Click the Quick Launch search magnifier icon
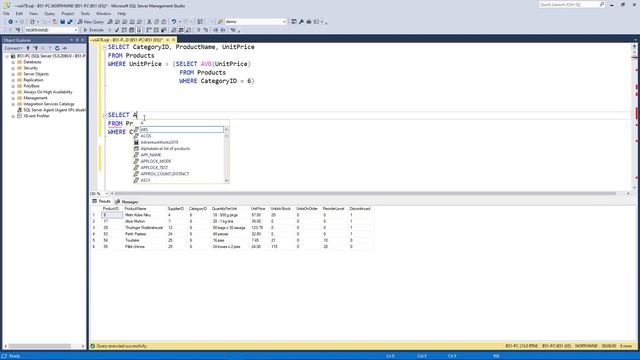Image resolution: width=640 pixels, height=360 pixels. point(602,4)
